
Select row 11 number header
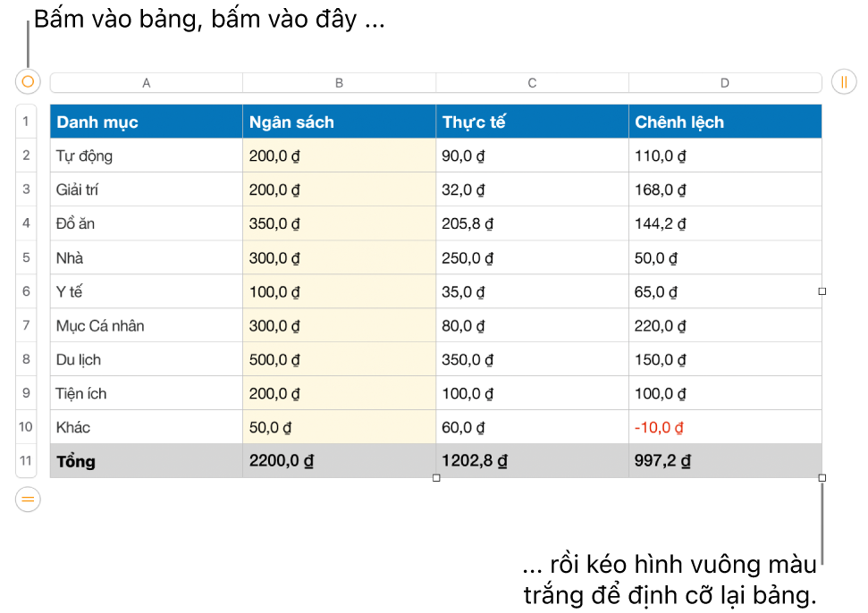click(26, 460)
